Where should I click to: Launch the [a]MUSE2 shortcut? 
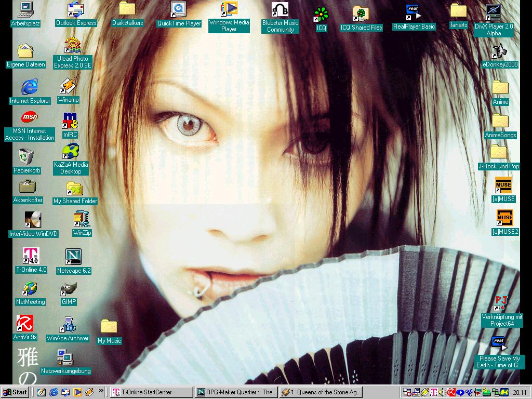click(x=505, y=222)
